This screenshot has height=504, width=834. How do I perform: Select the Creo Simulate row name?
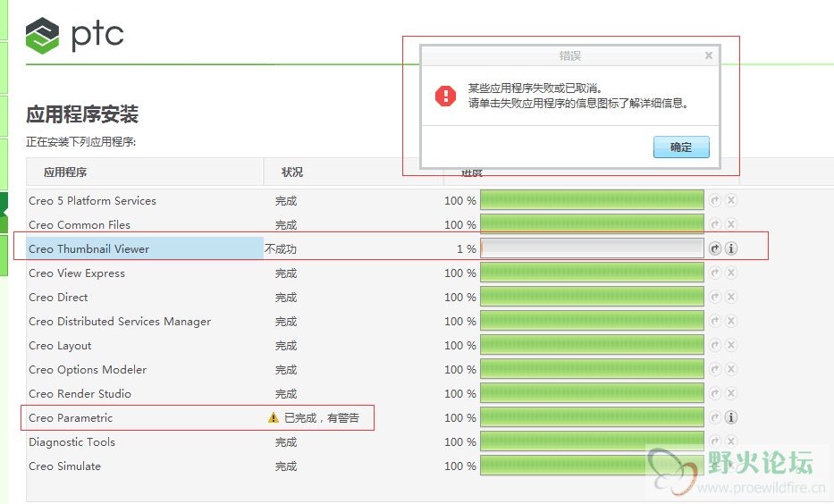65,466
